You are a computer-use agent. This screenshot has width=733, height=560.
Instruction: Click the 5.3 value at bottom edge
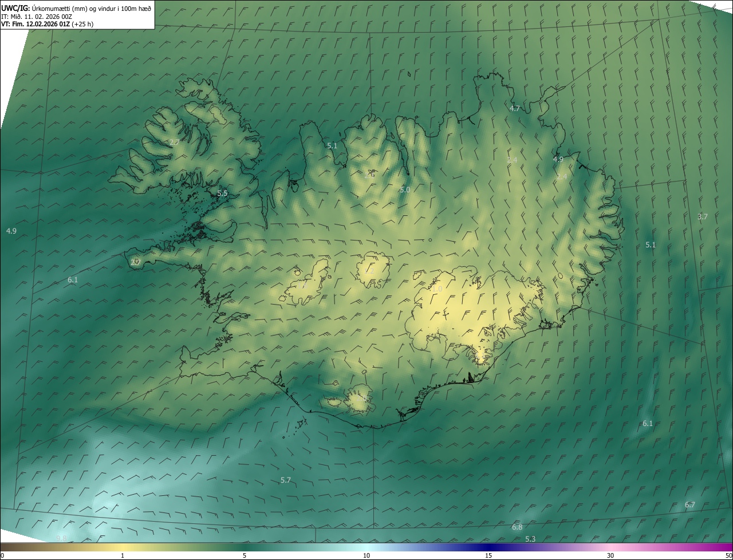[530, 539]
